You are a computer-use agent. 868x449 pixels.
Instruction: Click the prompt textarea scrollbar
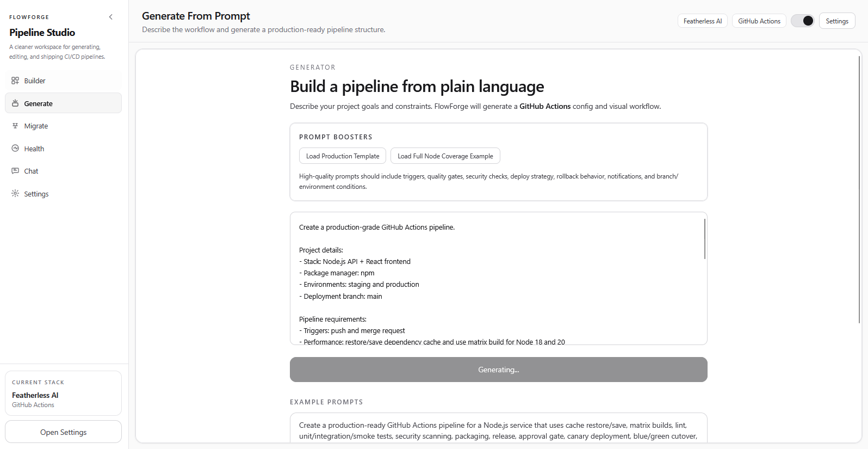704,239
